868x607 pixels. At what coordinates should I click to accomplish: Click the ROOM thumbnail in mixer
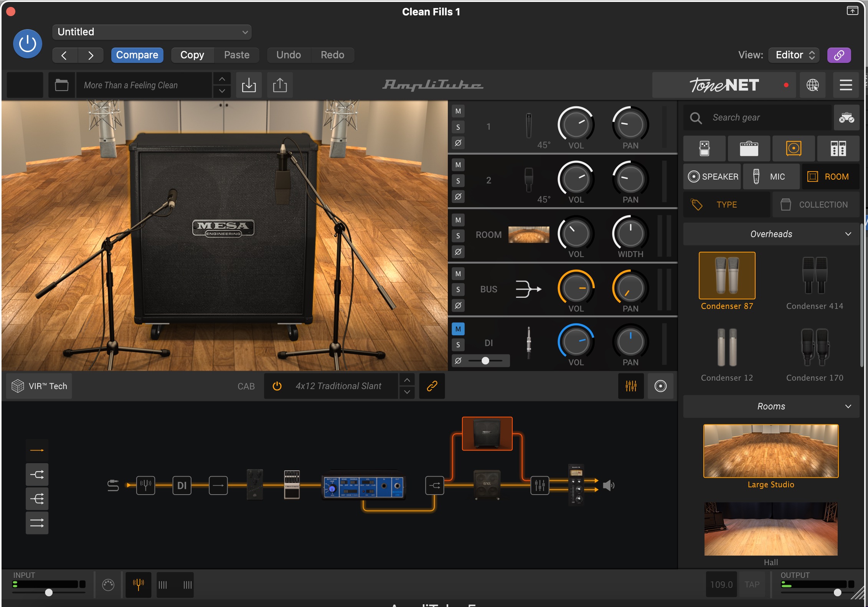click(529, 234)
